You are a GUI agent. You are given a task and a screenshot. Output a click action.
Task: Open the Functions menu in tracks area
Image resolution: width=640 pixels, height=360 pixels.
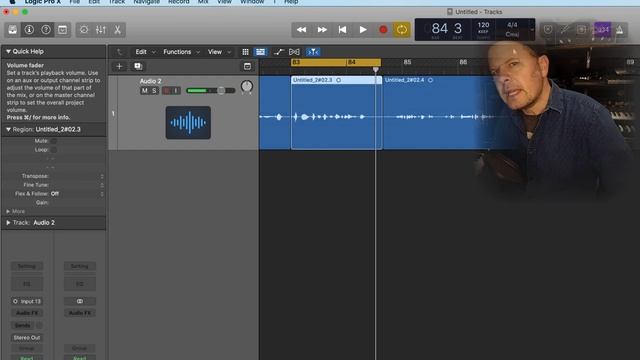pos(181,52)
